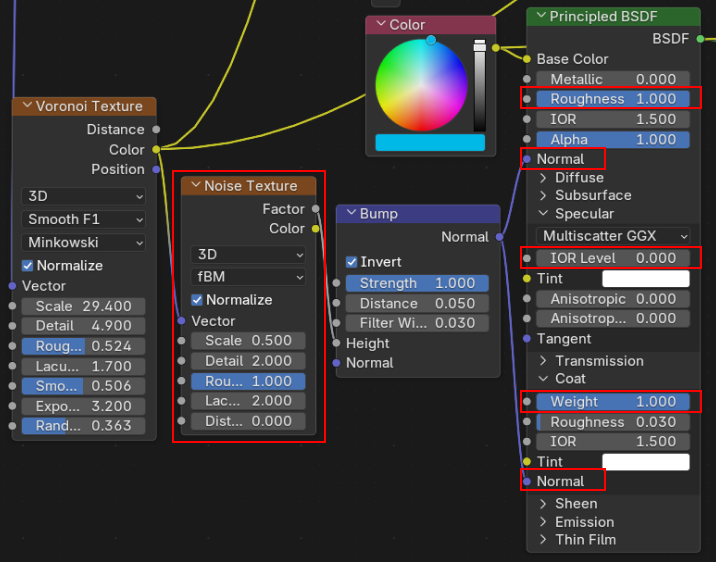Click the cyan color preview bar

[x=429, y=143]
